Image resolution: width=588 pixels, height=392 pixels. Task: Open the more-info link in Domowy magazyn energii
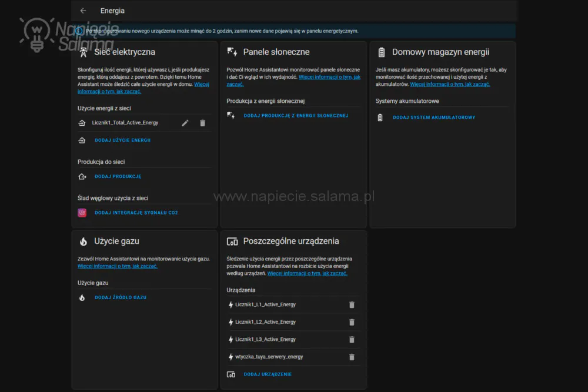[450, 84]
